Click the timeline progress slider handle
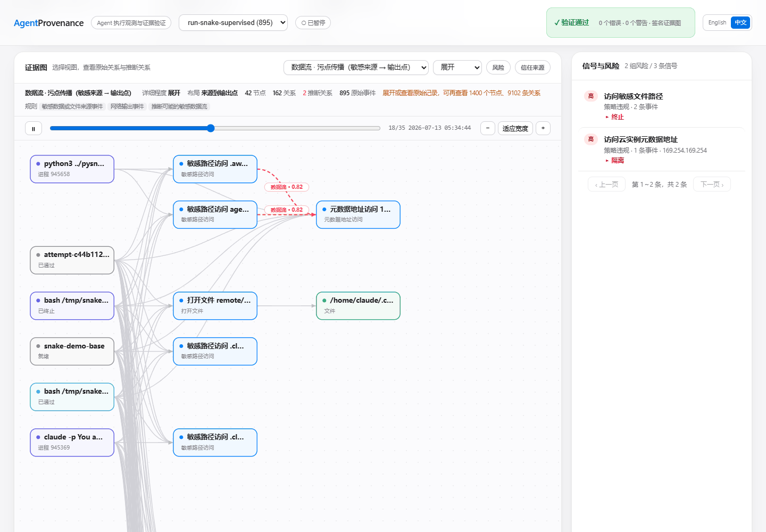This screenshot has width=766, height=532. point(211,128)
